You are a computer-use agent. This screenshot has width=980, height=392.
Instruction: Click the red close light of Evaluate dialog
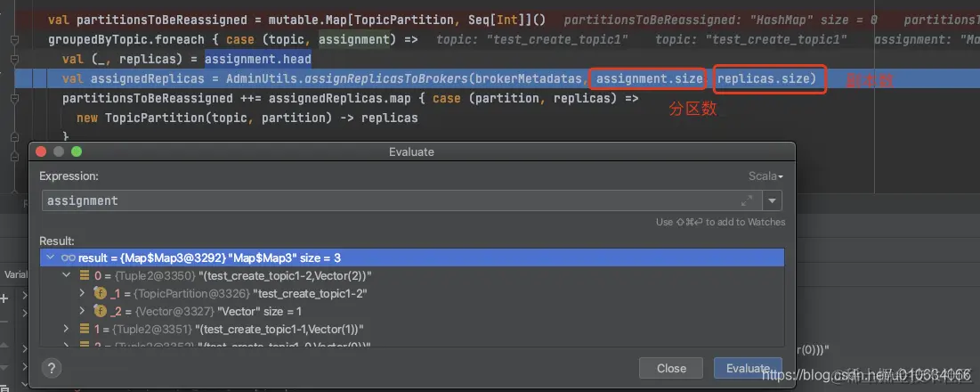click(41, 151)
